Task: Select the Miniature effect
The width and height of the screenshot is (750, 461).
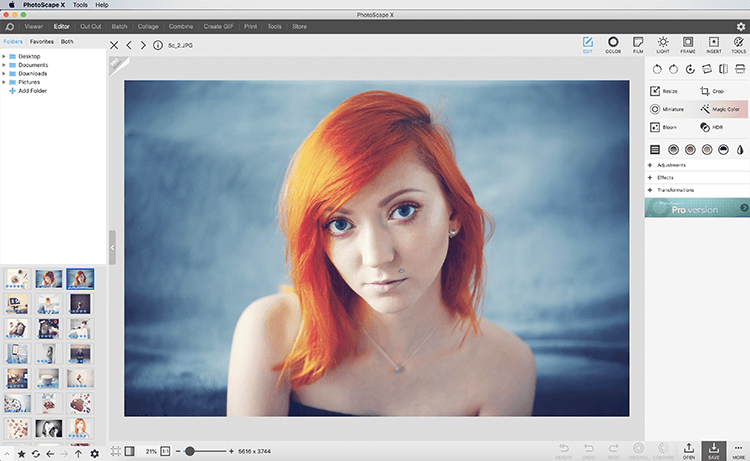Action: pos(667,109)
